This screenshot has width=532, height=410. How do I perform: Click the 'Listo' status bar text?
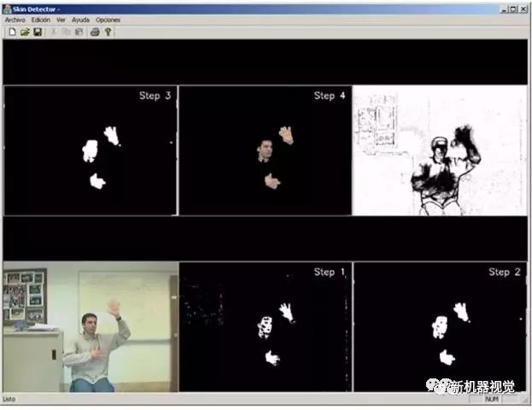click(x=9, y=399)
